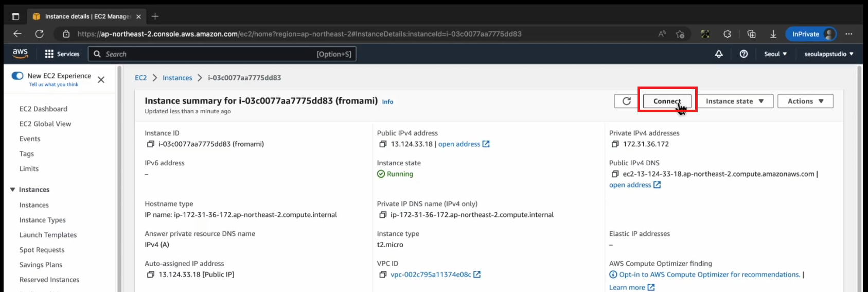Open the vpc-002c795a11374e08c link
Image resolution: width=868 pixels, height=292 pixels.
click(x=435, y=274)
